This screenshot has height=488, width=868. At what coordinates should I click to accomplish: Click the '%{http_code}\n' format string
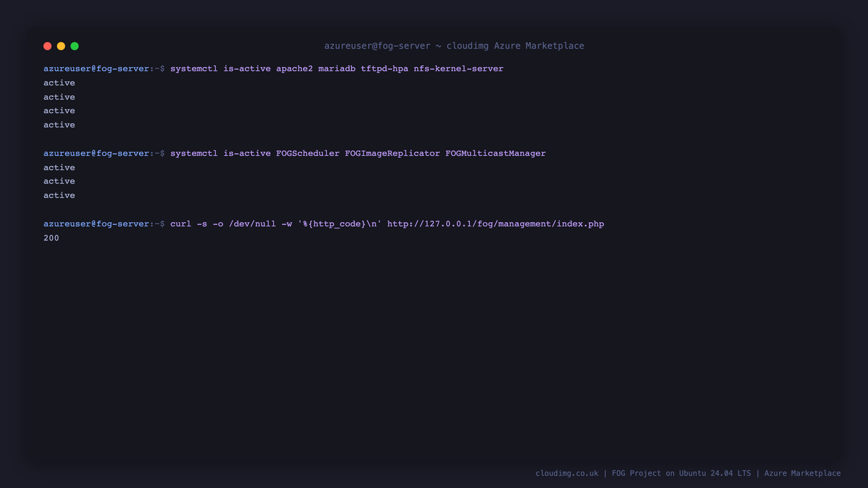(340, 224)
